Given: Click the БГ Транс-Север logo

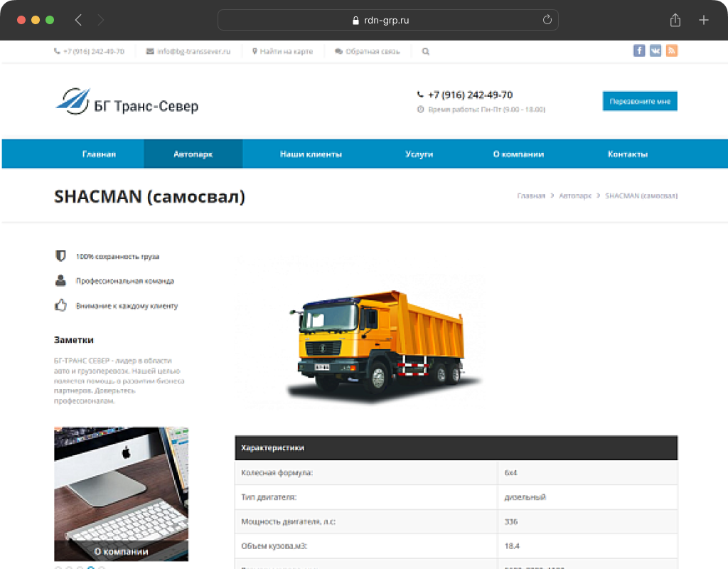Looking at the screenshot, I should [x=127, y=101].
